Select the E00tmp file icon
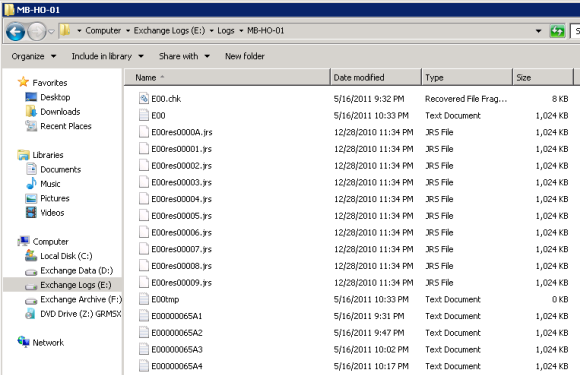 click(x=144, y=299)
